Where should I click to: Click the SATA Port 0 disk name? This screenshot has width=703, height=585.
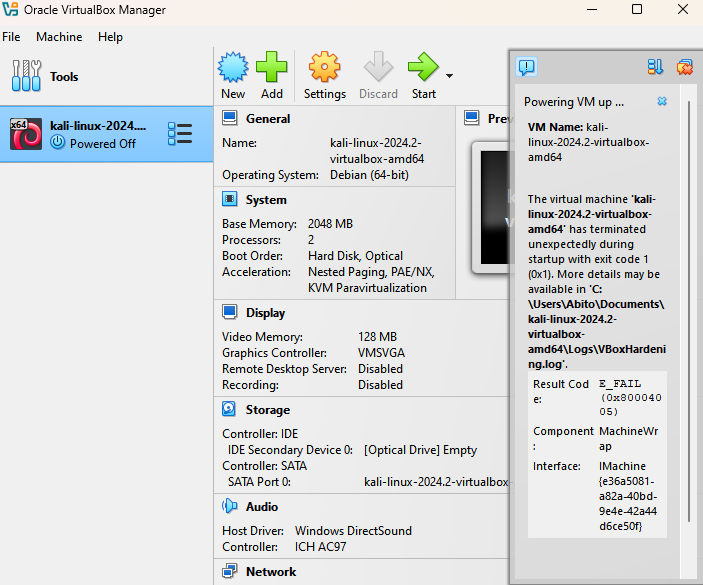pos(436,482)
